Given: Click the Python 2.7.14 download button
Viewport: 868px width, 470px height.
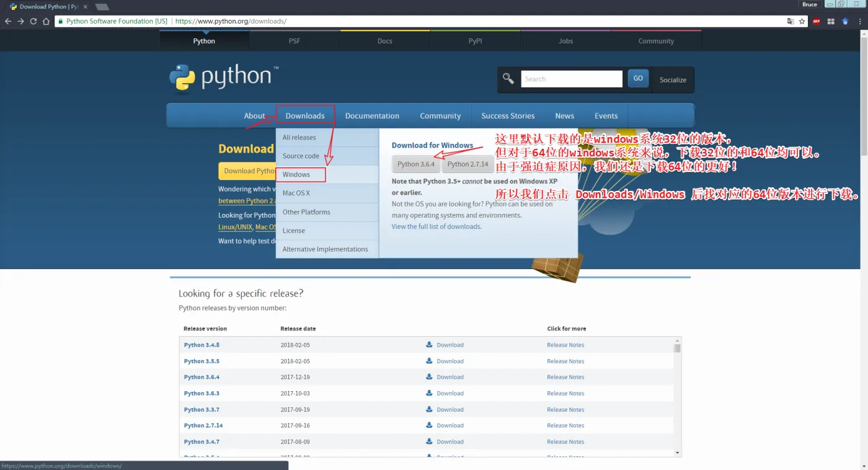Looking at the screenshot, I should coord(467,164).
